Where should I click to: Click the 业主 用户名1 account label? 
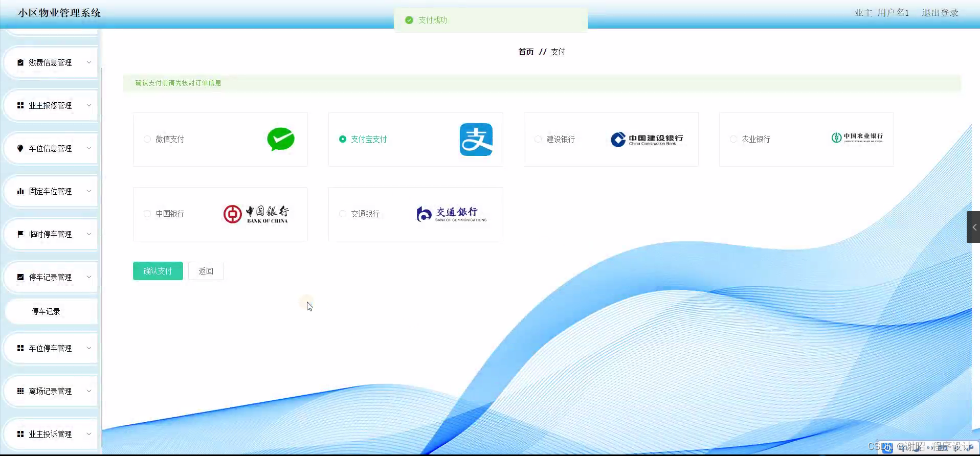coord(882,13)
